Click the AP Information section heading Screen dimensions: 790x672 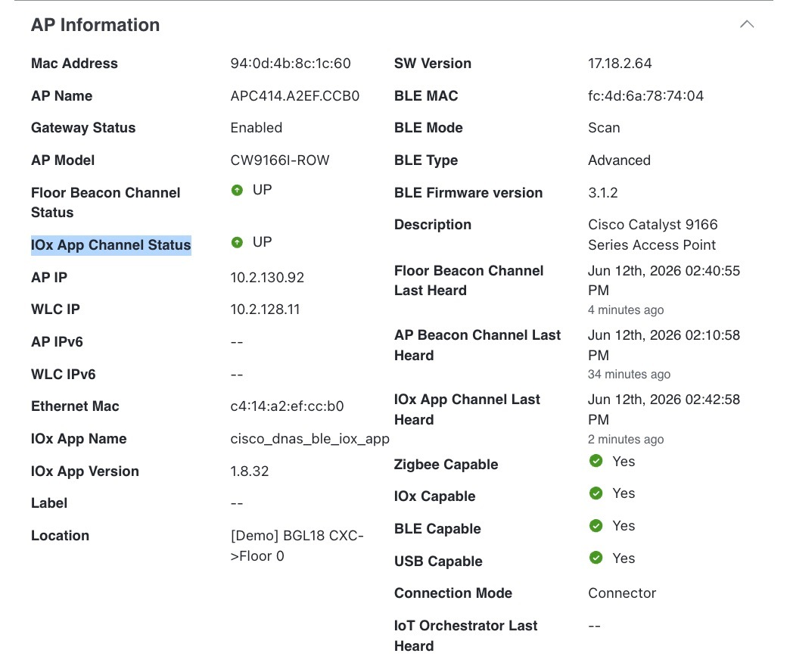[95, 25]
